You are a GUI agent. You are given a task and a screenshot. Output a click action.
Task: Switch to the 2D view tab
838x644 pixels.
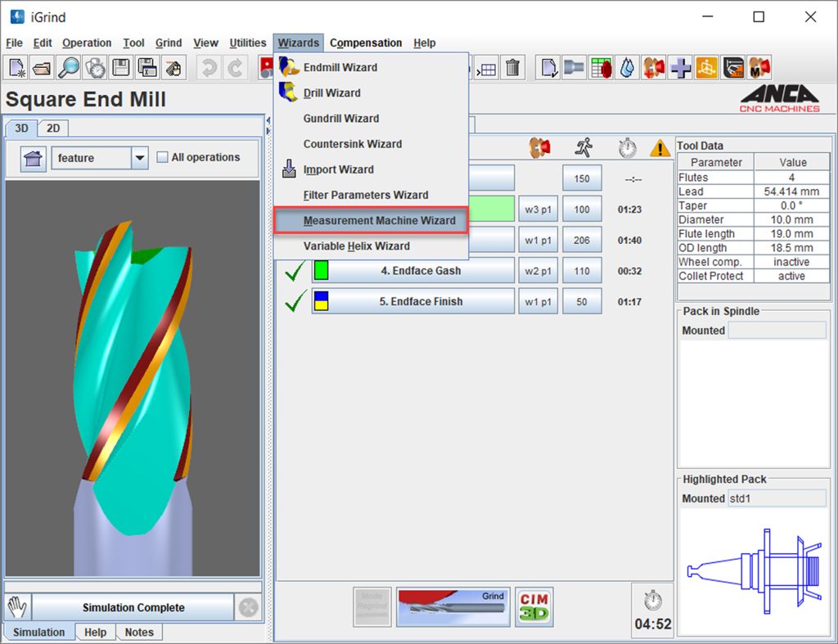click(x=52, y=128)
